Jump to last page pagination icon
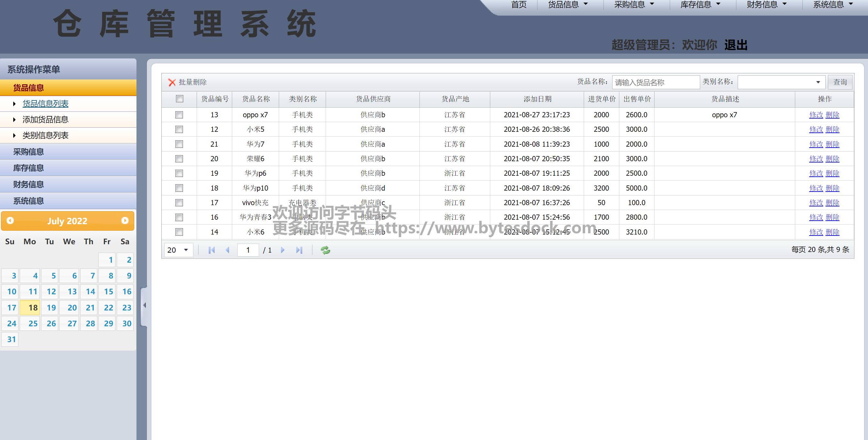This screenshot has width=868, height=440. point(299,250)
